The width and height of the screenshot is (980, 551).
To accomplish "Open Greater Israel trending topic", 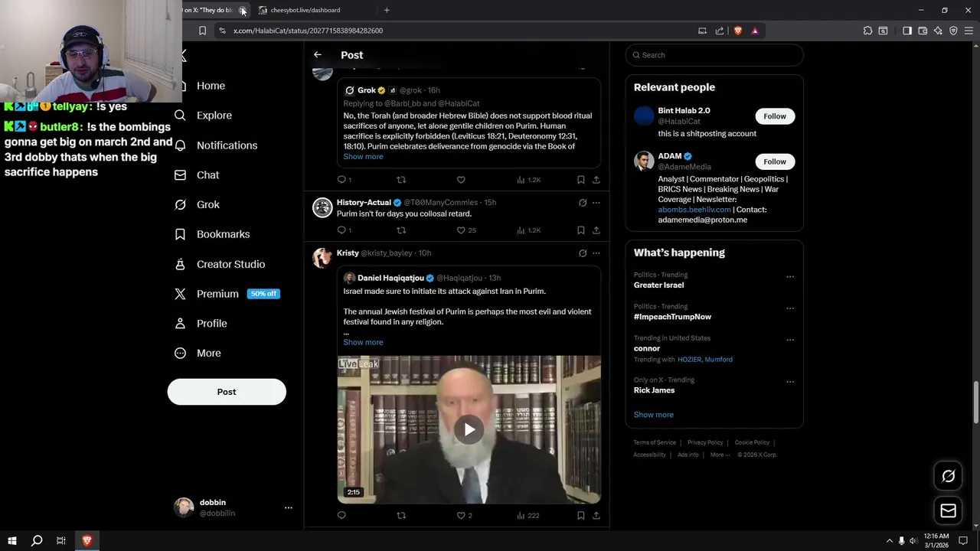I will (x=658, y=285).
